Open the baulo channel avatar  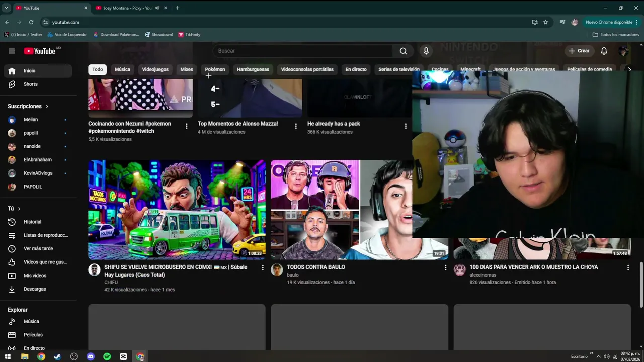tap(277, 269)
